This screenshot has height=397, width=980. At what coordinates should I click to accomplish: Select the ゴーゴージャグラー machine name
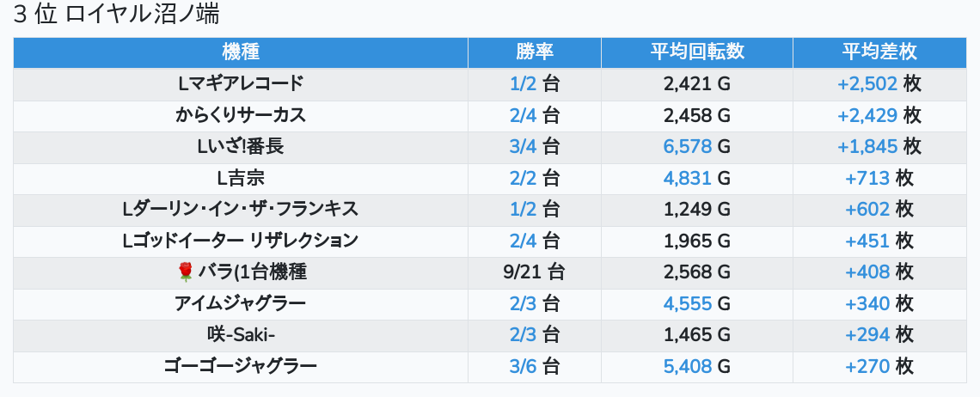tap(241, 366)
